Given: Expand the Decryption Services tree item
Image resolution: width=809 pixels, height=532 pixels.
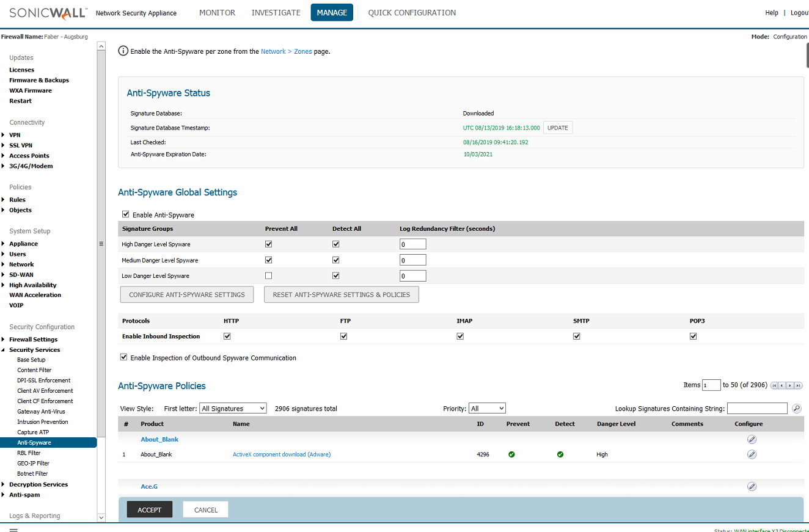Looking at the screenshot, I should 4,484.
